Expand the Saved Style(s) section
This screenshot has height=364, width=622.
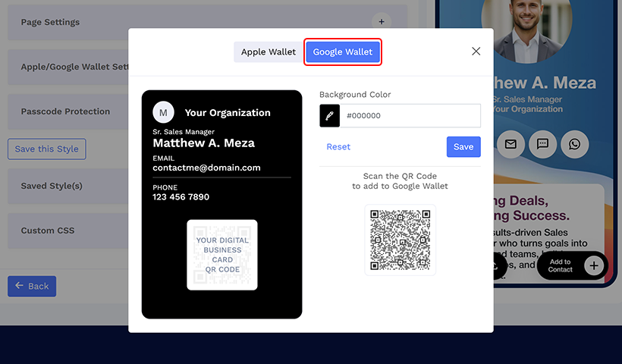coord(70,186)
